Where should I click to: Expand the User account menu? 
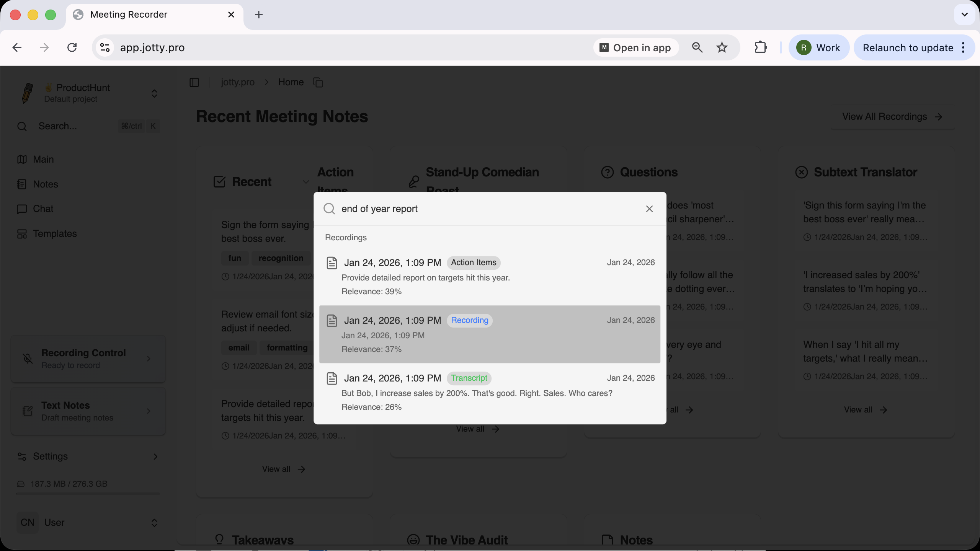(x=154, y=523)
